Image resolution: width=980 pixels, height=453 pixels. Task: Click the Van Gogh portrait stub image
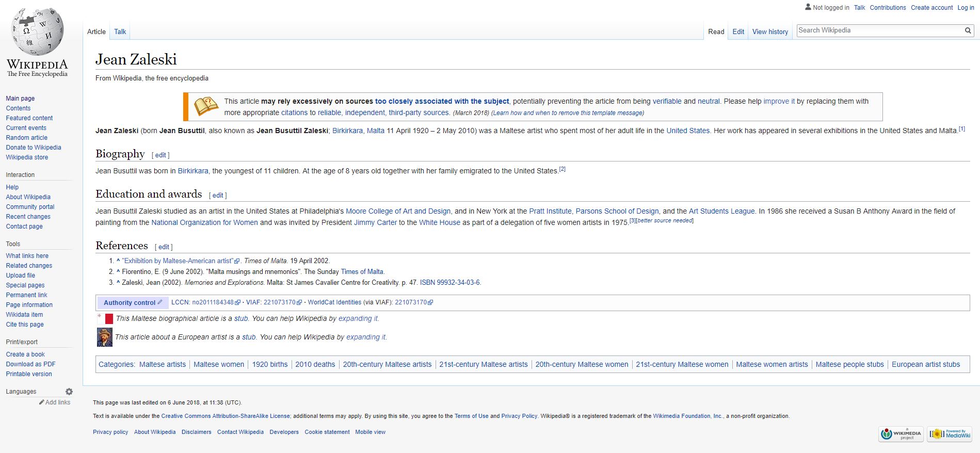click(x=105, y=337)
